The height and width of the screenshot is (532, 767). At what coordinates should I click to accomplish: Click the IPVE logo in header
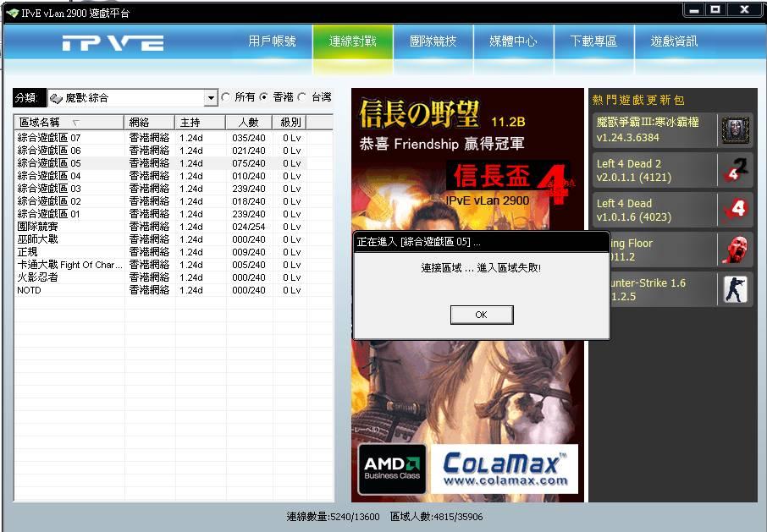[113, 43]
